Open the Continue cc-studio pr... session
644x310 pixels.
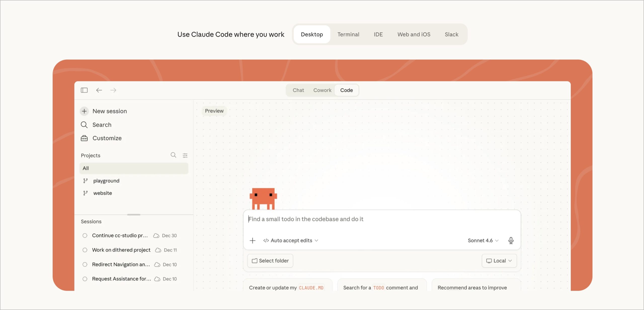pyautogui.click(x=120, y=235)
